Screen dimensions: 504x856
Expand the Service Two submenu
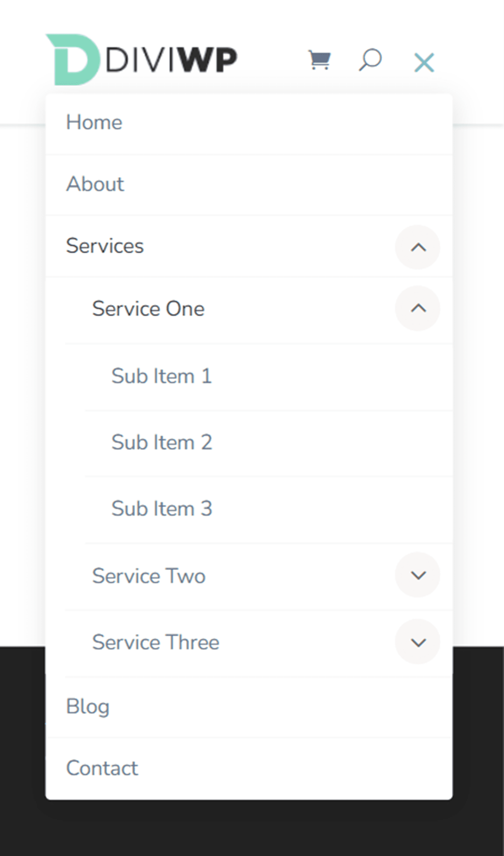click(x=417, y=575)
